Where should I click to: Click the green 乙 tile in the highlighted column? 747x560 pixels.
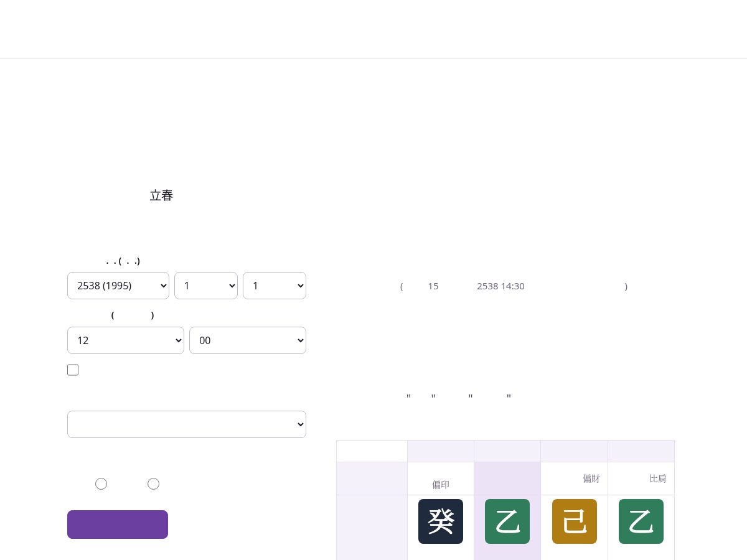coord(507,521)
